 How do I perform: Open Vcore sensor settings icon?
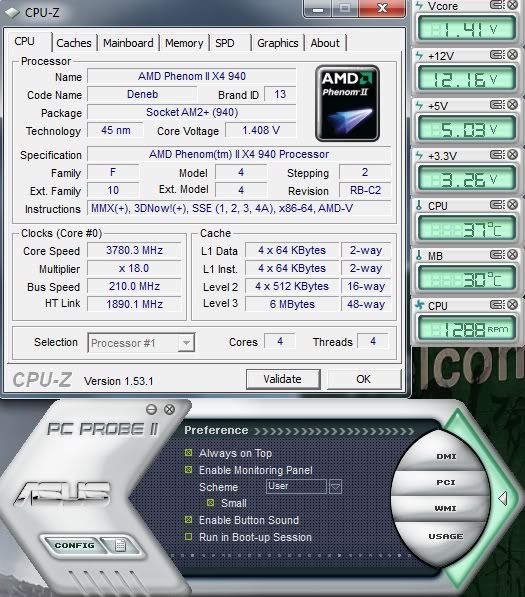[497, 5]
